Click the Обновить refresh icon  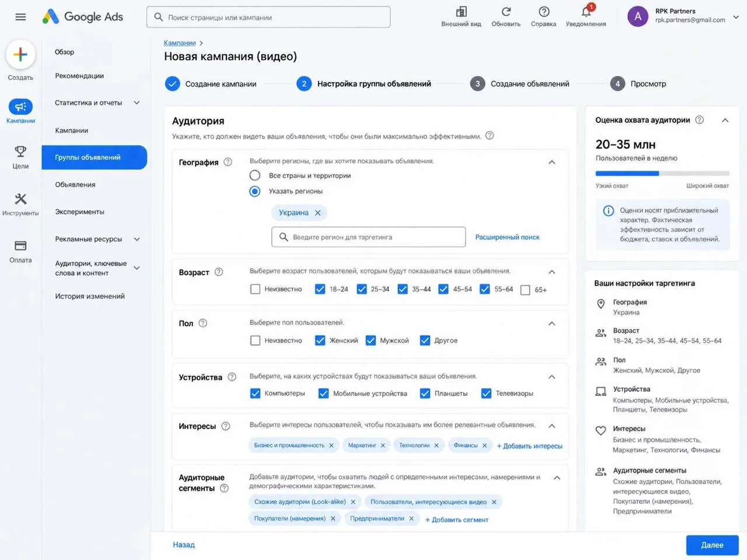(x=506, y=12)
